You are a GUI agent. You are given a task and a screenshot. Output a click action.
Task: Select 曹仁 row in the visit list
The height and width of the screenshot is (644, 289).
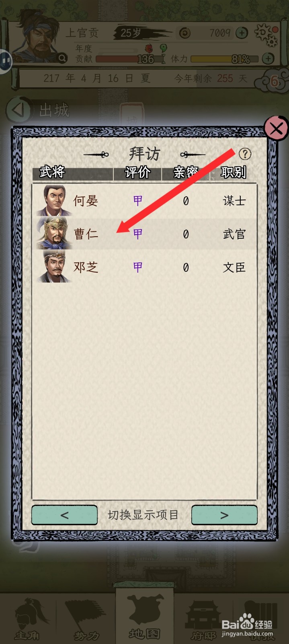coord(145,234)
